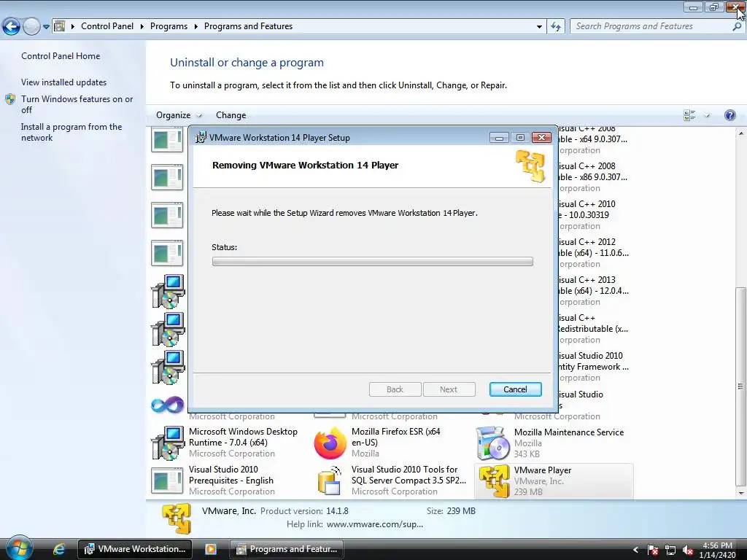Click the Firefox icon in the list
The width and height of the screenshot is (747, 560).
330,443
